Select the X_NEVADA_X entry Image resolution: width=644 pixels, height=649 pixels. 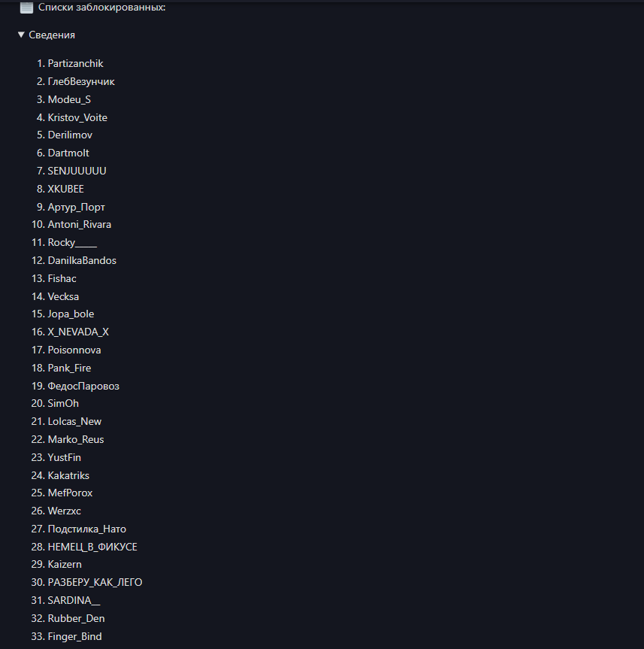pyautogui.click(x=78, y=332)
